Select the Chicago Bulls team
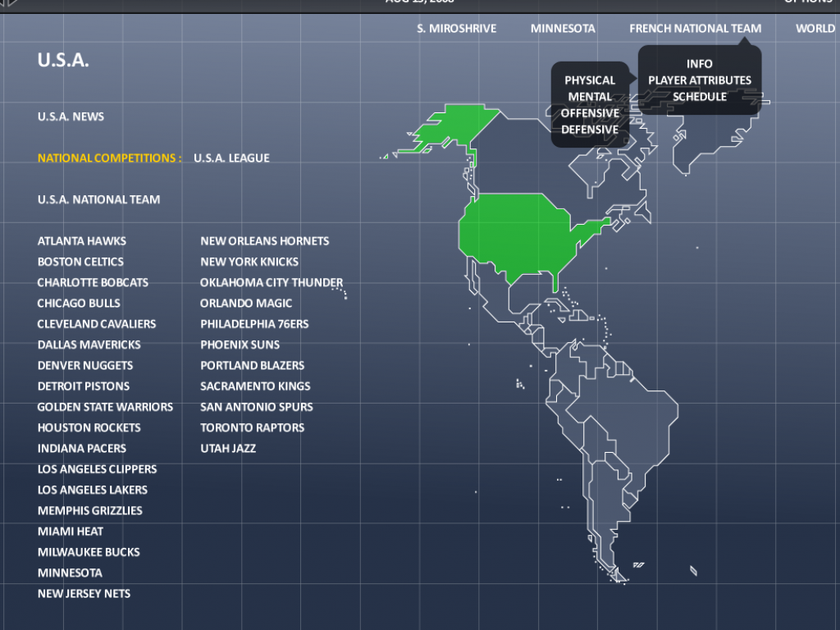 coord(79,304)
